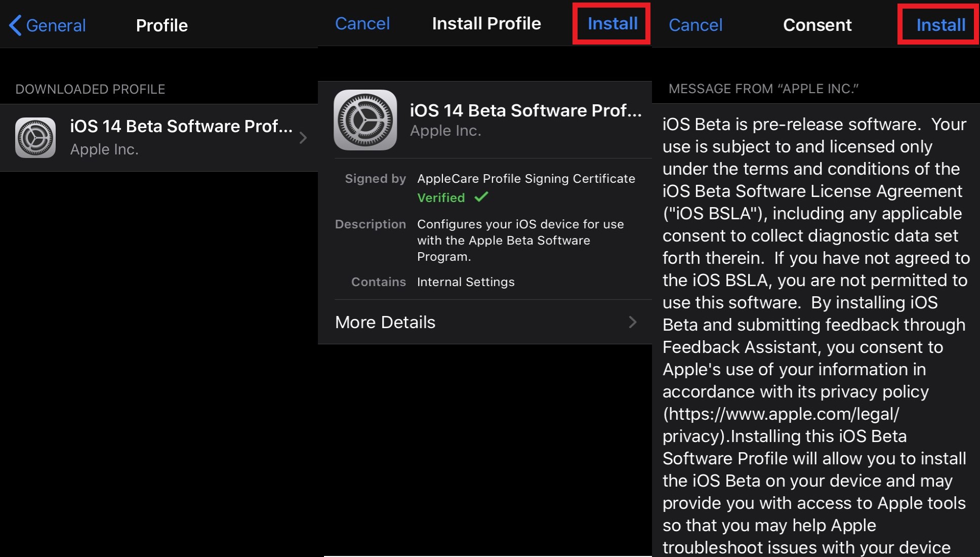Cancel on the Consent screen
Screen dimensions: 980x557
click(696, 25)
